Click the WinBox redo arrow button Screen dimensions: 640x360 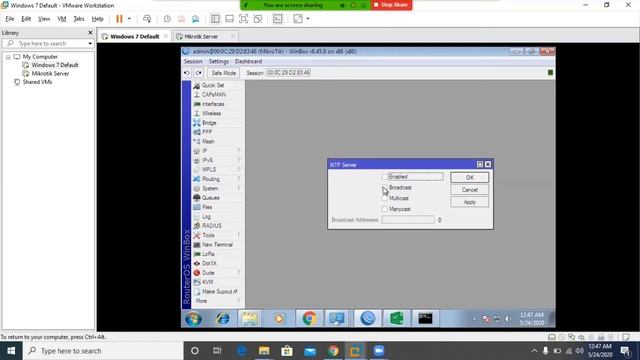[x=198, y=73]
